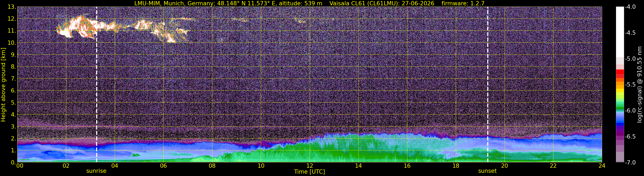Viewport: 644px width, 176px height.
Task: Click the '13.' tick on the height axis
Action: click(12, 7)
